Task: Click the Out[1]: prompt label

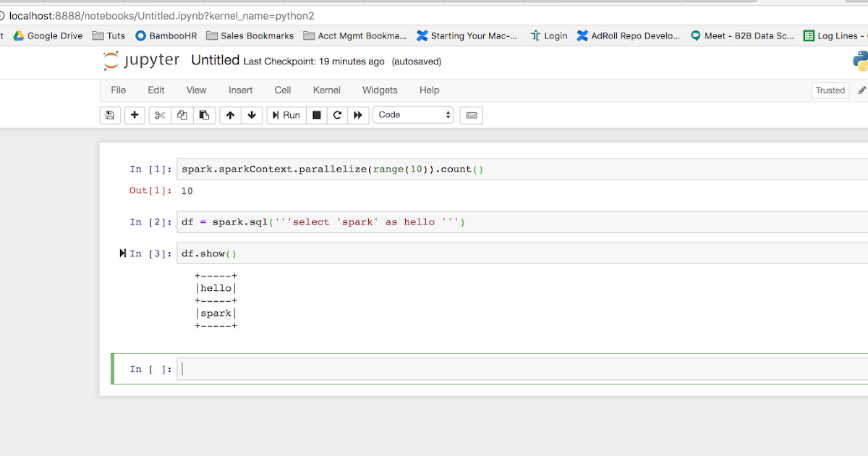Action: [150, 191]
